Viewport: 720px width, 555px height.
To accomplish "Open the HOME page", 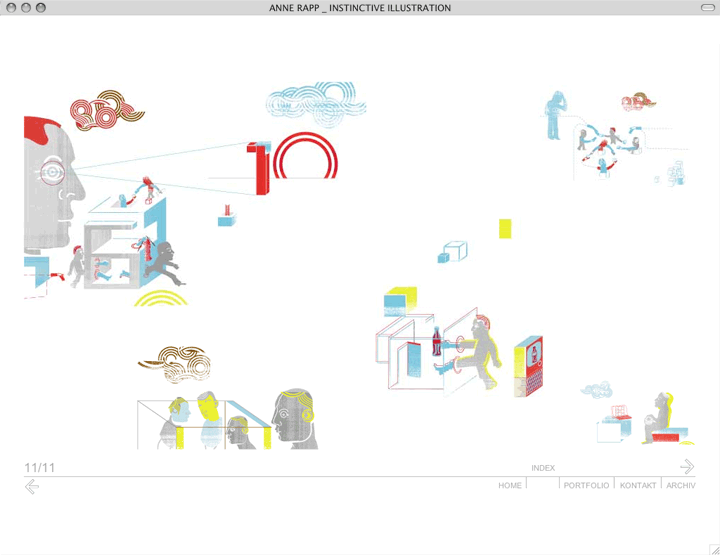I will pos(510,485).
